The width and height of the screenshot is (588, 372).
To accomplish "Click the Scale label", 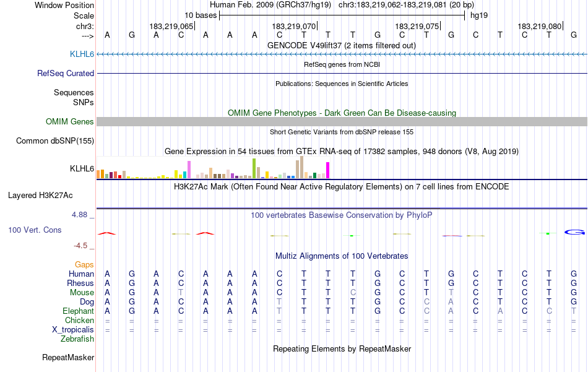I will pos(84,15).
